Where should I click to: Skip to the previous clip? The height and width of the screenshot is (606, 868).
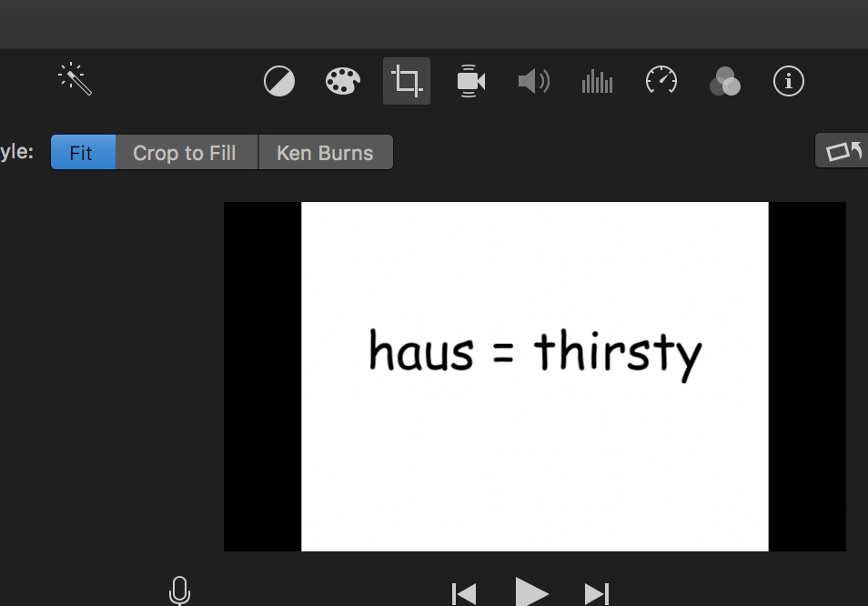(x=464, y=594)
